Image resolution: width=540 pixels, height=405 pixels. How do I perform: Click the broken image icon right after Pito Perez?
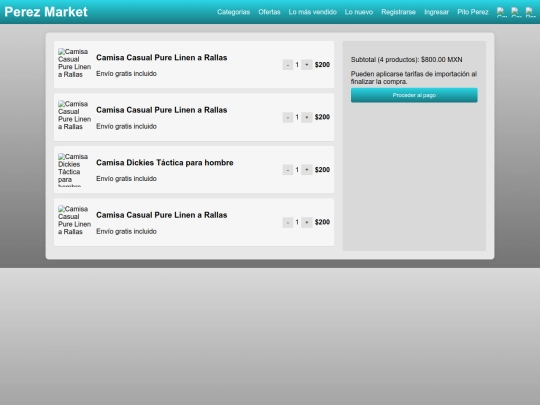502,12
